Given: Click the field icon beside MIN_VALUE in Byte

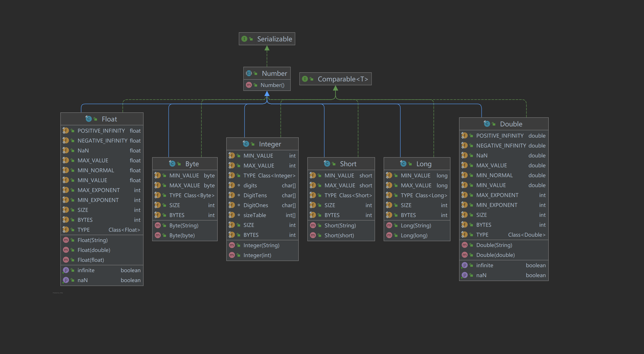Looking at the screenshot, I should tap(158, 175).
